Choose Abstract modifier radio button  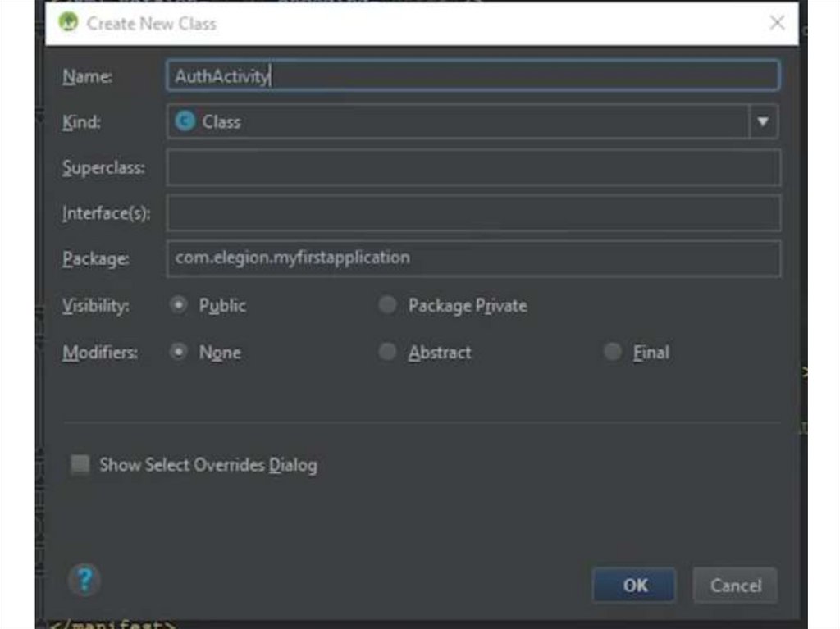point(387,352)
